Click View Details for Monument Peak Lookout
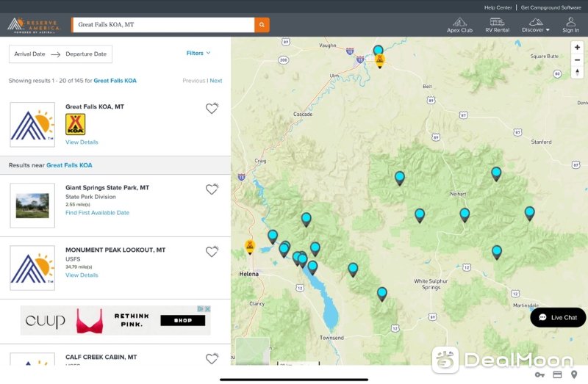Viewport: 588px width, 384px height. tap(82, 275)
